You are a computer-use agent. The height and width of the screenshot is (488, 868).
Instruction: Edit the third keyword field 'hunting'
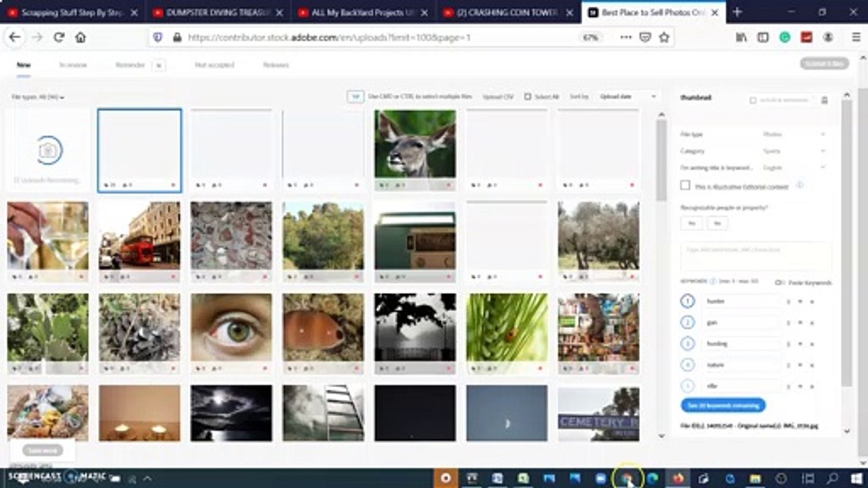[x=742, y=344]
